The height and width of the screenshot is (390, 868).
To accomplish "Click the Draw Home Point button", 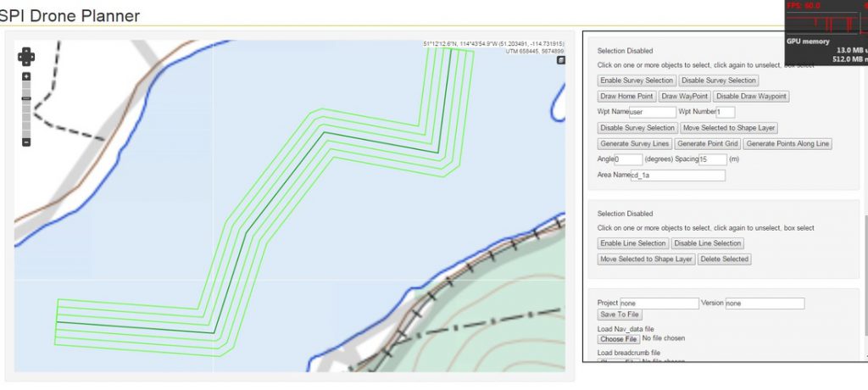I will (626, 97).
